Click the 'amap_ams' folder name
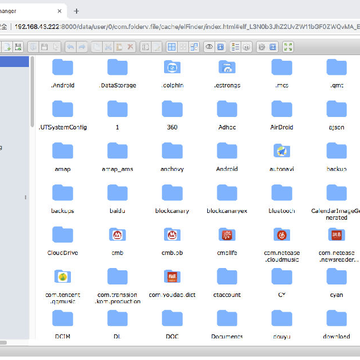Image resolution: width=360 pixels, height=360 pixels. coord(117,169)
